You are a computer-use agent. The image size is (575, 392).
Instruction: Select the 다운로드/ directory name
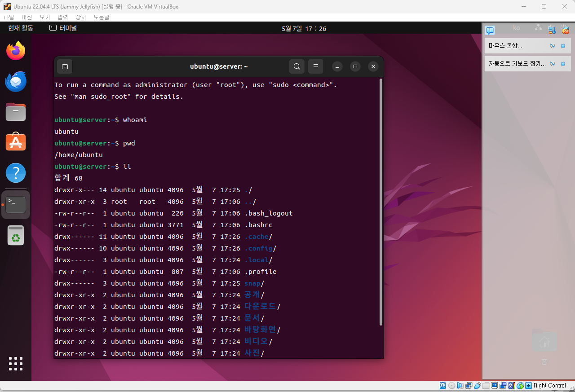[262, 307]
